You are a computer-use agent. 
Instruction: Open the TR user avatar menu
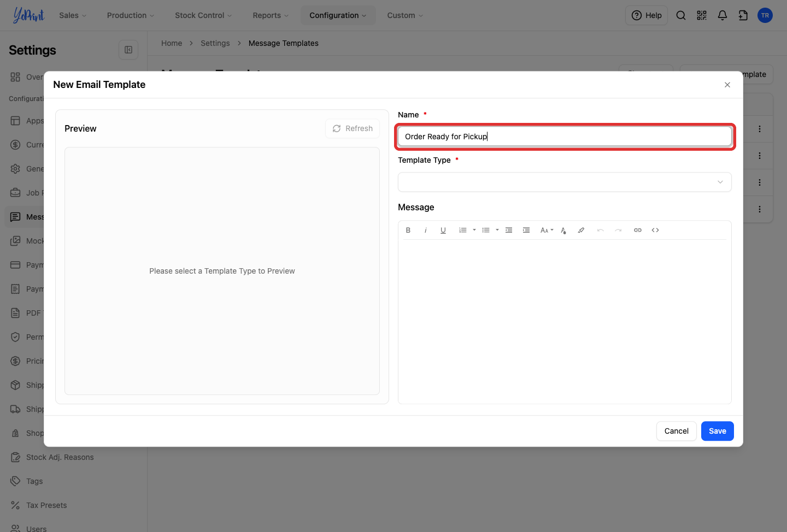(765, 15)
